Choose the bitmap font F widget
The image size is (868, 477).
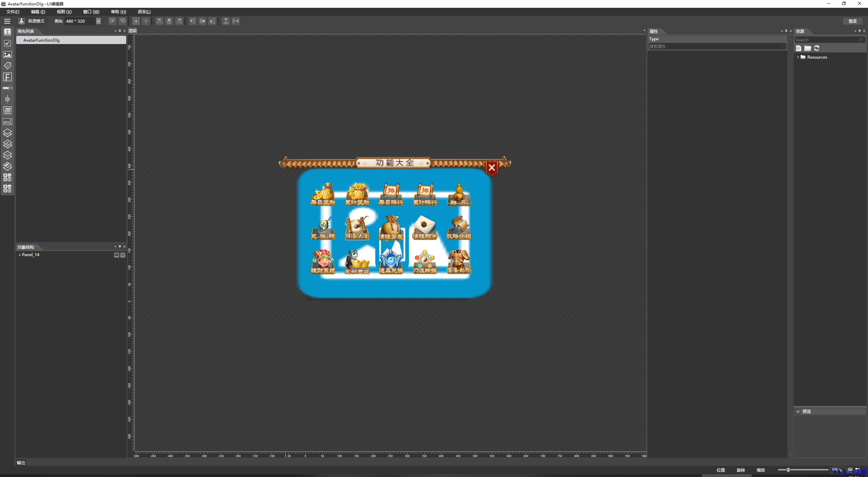coord(7,77)
